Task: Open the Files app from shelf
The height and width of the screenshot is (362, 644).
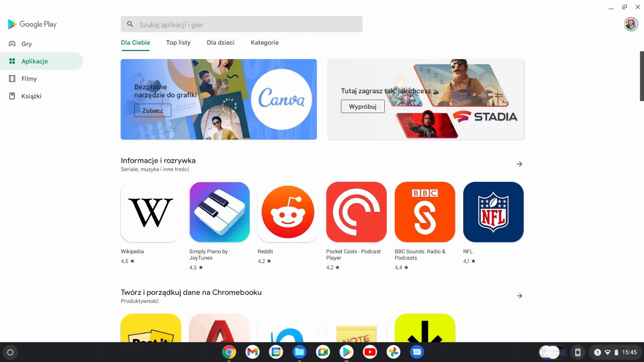Action: 299,352
